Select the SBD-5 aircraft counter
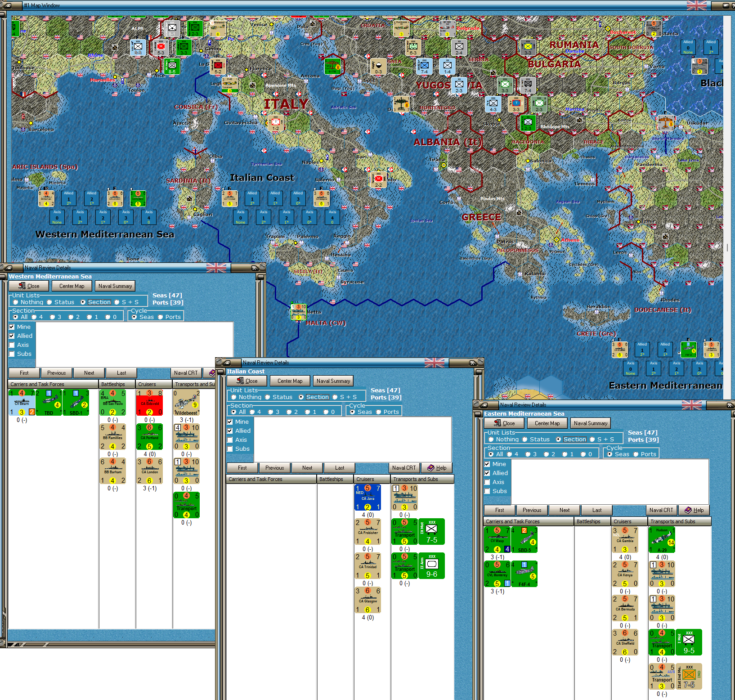 tap(524, 540)
